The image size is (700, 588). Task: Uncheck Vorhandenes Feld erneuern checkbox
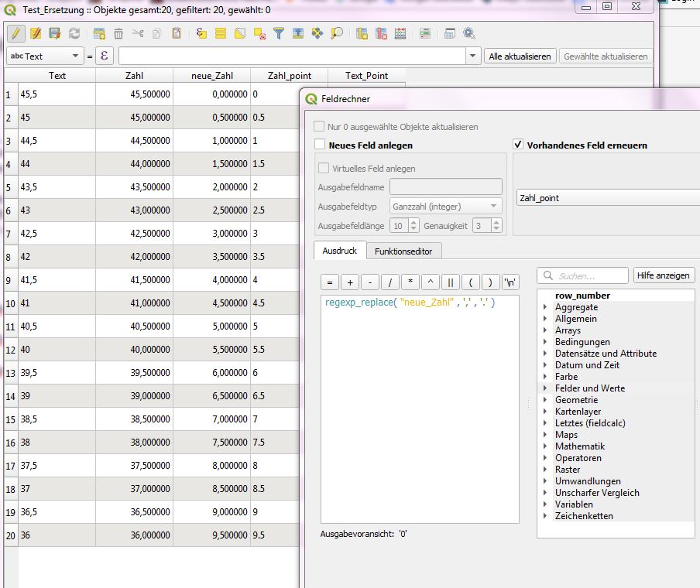click(x=518, y=145)
